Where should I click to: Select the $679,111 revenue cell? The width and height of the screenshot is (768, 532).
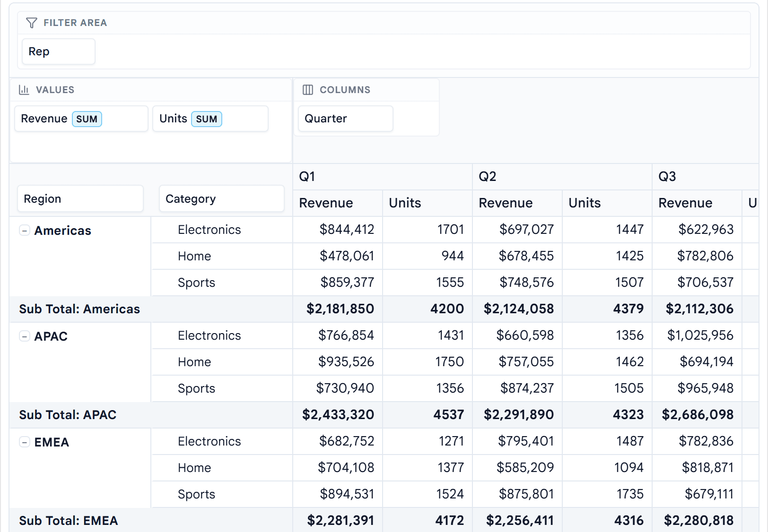click(697, 494)
